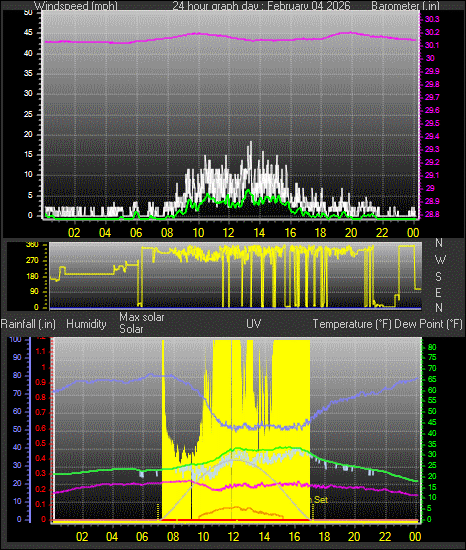466x550 pixels.
Task: Click the 0.9 value on the red rainfall axis
Action: tap(41, 382)
